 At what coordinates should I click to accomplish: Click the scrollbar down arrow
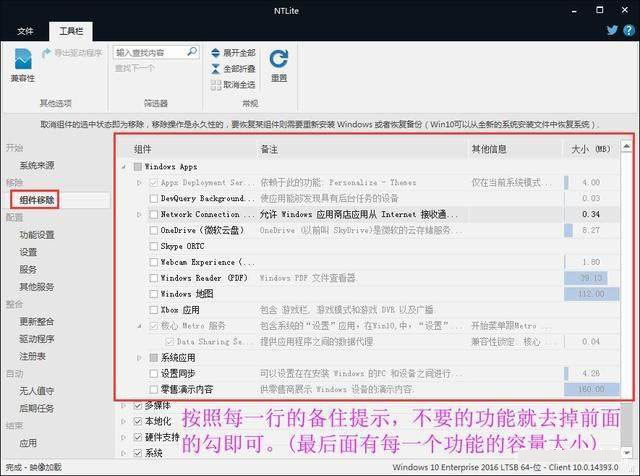coord(627,452)
